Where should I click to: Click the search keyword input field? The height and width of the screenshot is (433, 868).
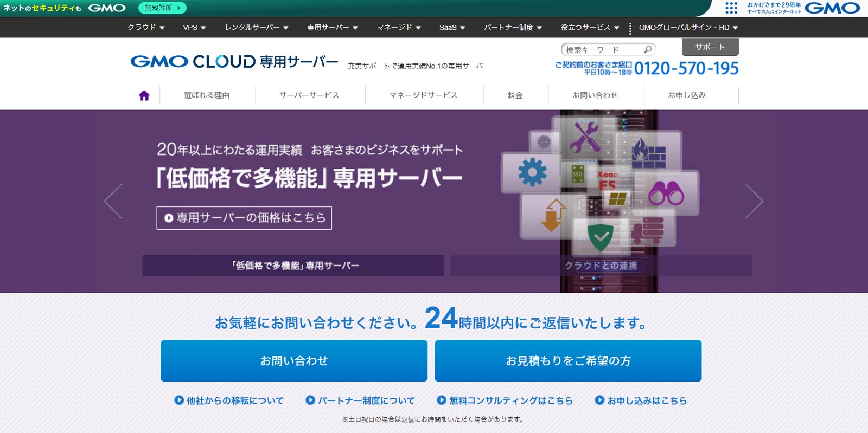(603, 49)
